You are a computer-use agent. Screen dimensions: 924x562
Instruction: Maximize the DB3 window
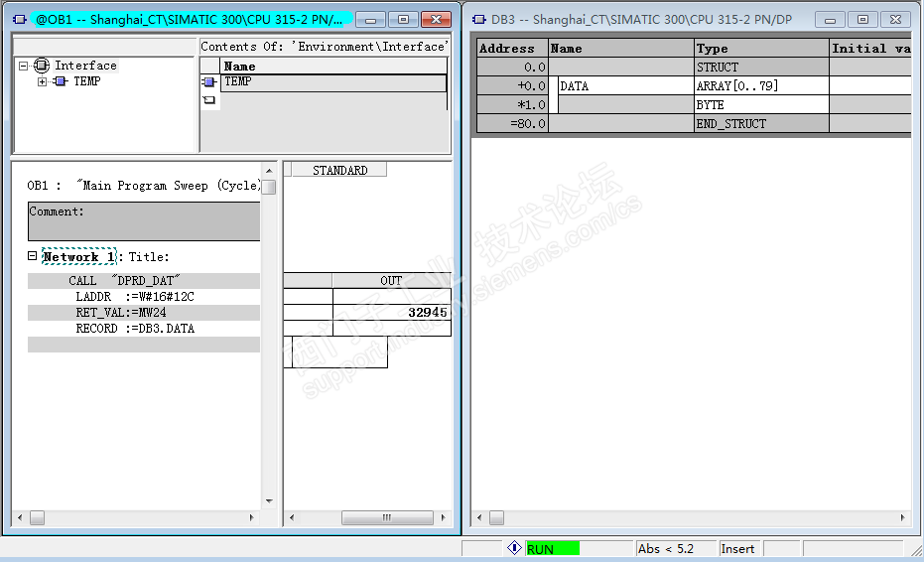tap(862, 20)
